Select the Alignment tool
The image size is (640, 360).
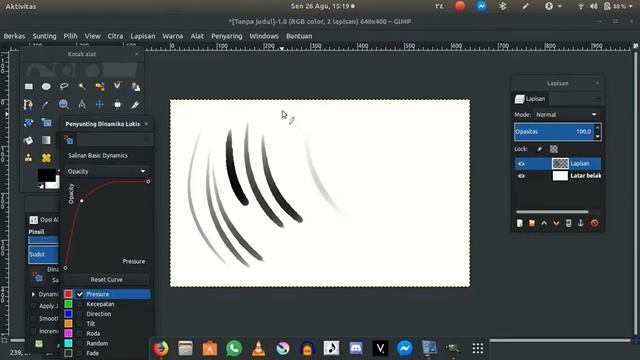(x=118, y=104)
